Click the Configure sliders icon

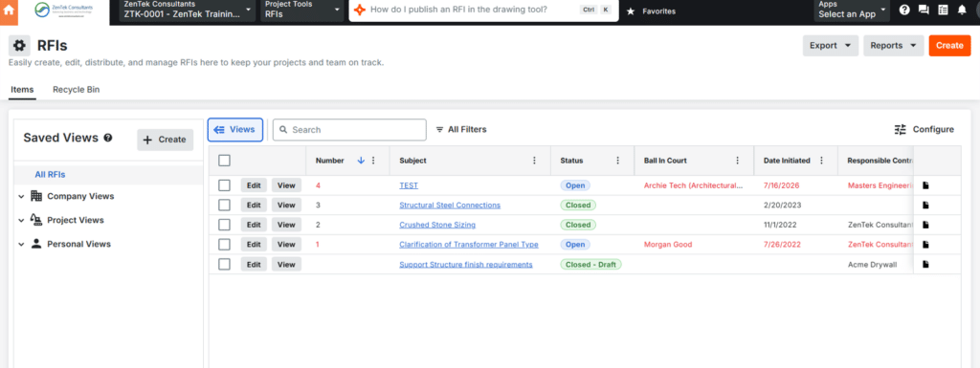(x=900, y=130)
